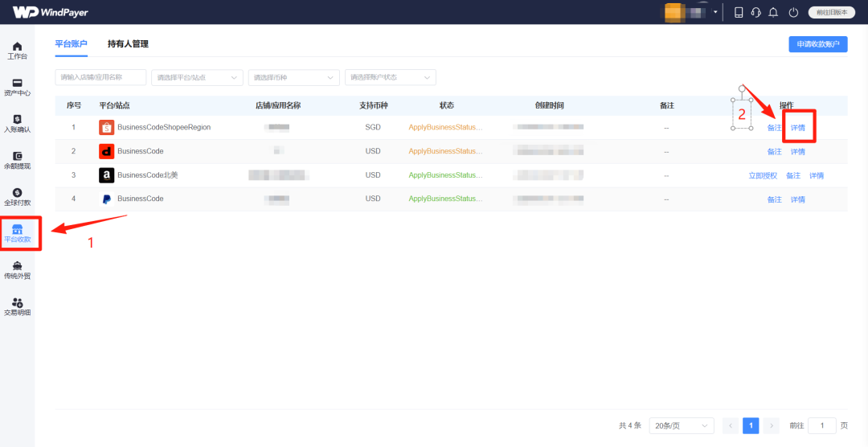Click 详情 for BusinessCode北美 row
The width and height of the screenshot is (868, 447).
click(817, 175)
